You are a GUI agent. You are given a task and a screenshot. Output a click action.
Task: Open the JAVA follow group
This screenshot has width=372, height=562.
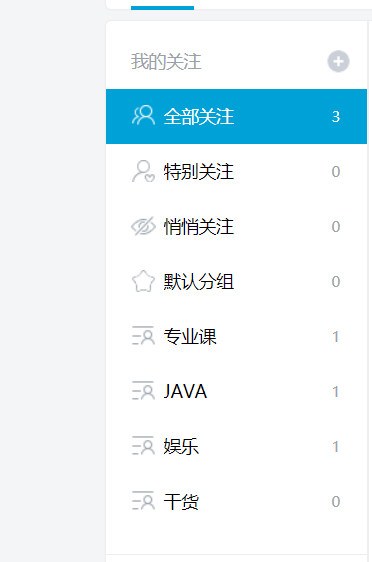[237, 391]
